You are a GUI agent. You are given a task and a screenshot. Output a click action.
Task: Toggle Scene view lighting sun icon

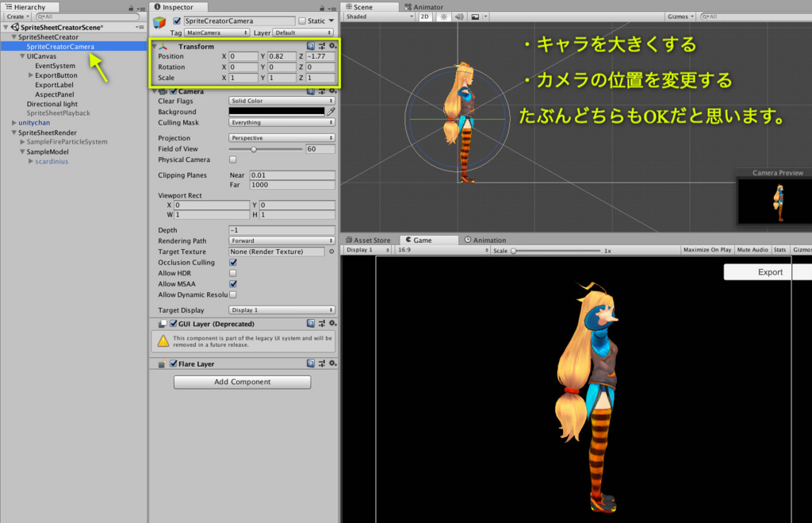pyautogui.click(x=444, y=17)
